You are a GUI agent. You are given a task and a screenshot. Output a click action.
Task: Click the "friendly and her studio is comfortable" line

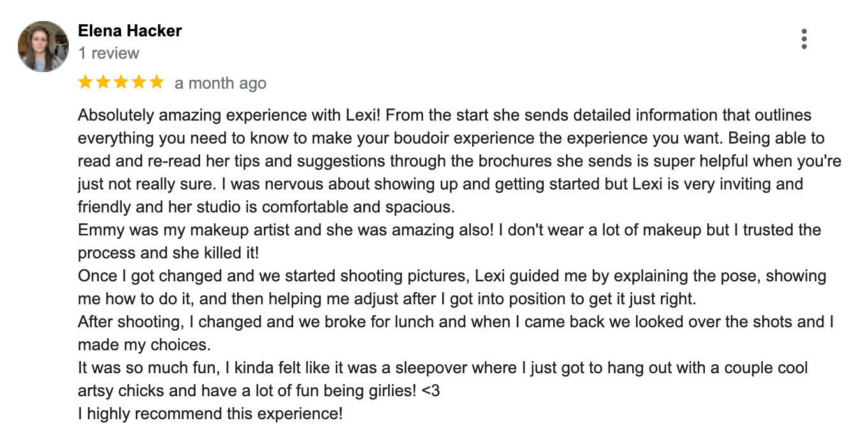pyautogui.click(x=266, y=207)
